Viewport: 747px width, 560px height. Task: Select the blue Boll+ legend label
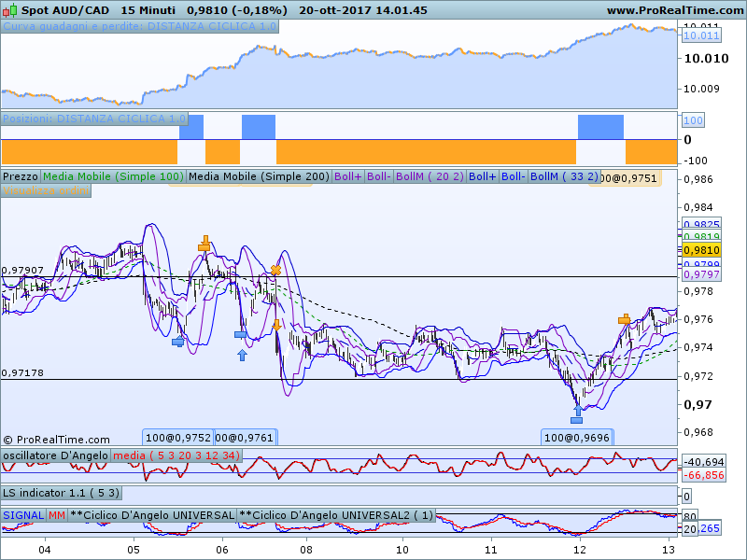click(x=482, y=176)
